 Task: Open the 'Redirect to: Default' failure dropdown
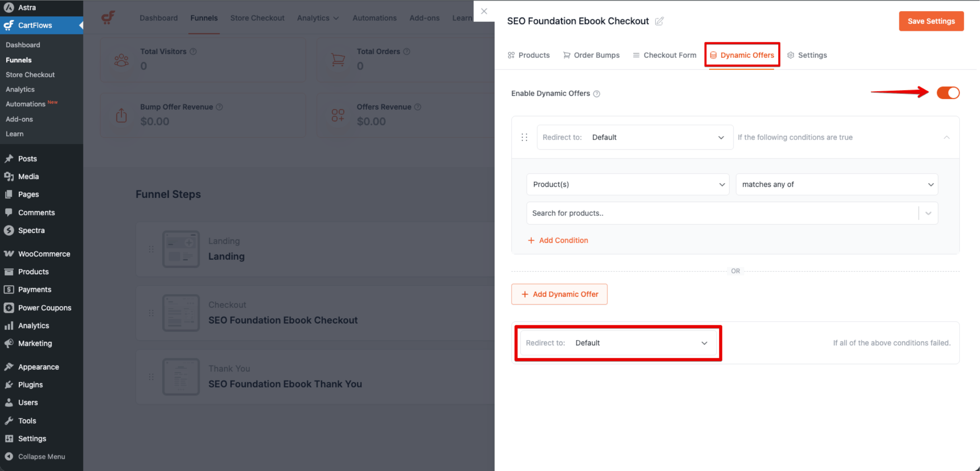pos(617,343)
